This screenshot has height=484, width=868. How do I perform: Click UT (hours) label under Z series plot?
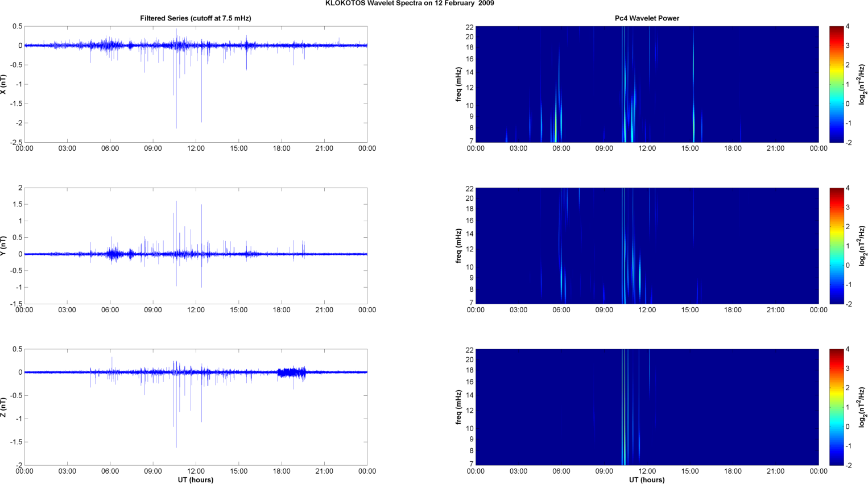tap(195, 479)
